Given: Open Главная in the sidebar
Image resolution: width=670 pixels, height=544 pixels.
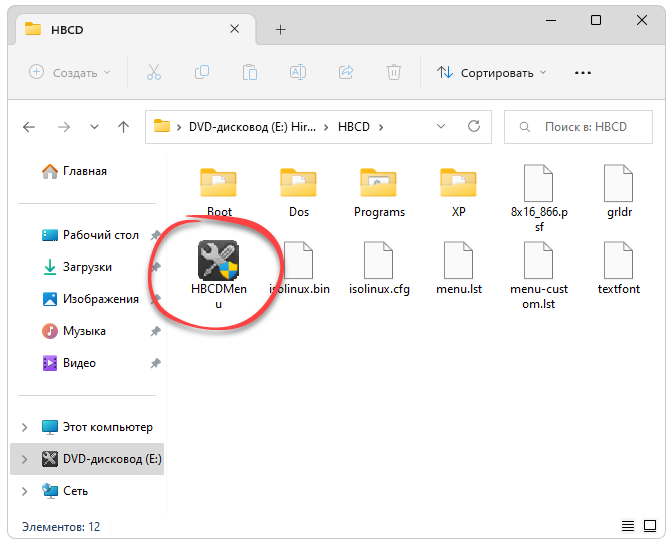Looking at the screenshot, I should point(74,171).
